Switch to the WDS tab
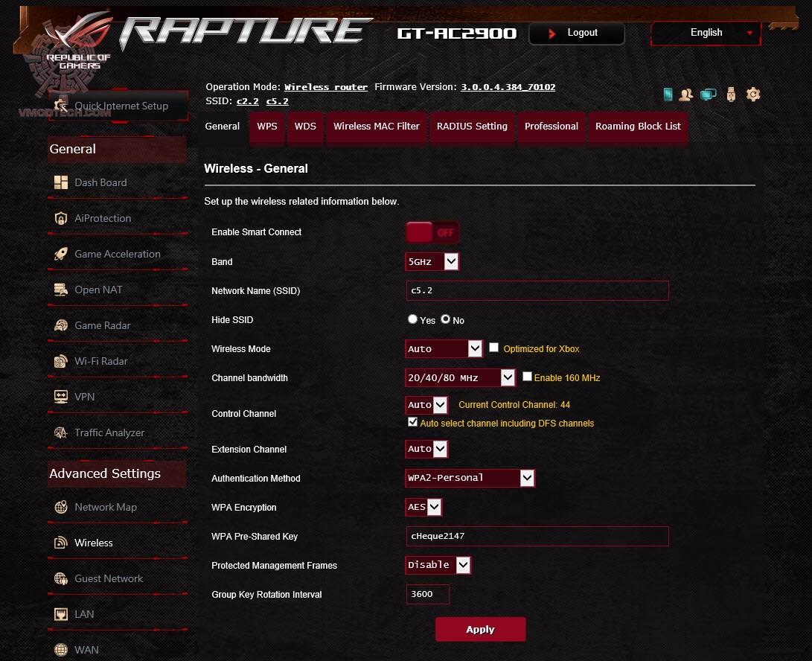 pos(306,127)
